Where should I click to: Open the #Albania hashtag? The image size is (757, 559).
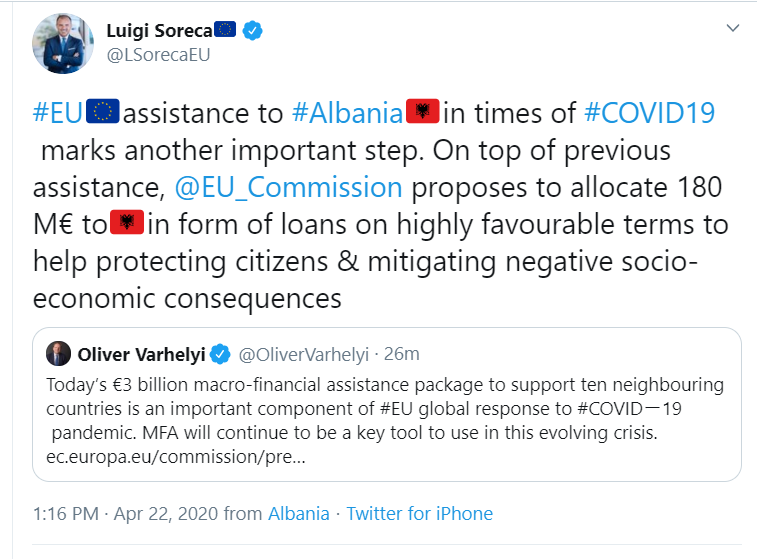(347, 113)
